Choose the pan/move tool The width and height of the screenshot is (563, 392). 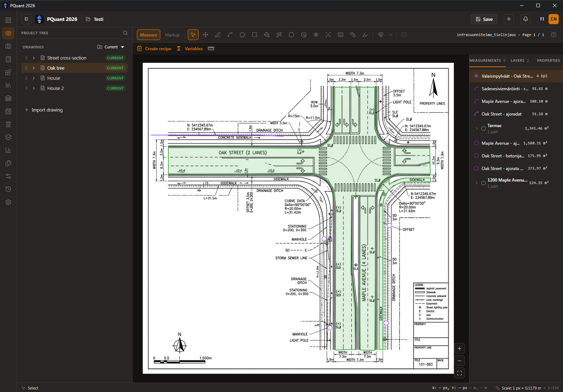pos(205,35)
